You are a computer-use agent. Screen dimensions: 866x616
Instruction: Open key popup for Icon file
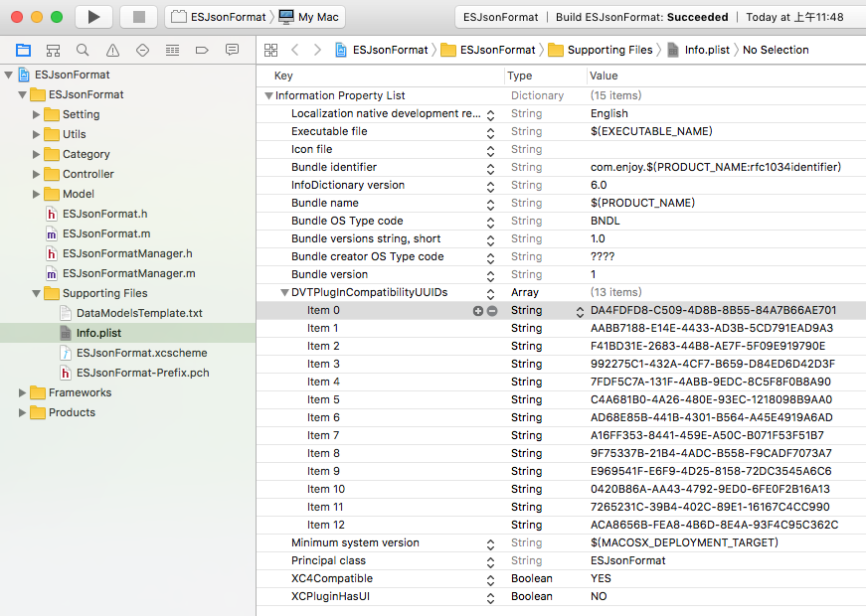pyautogui.click(x=490, y=151)
